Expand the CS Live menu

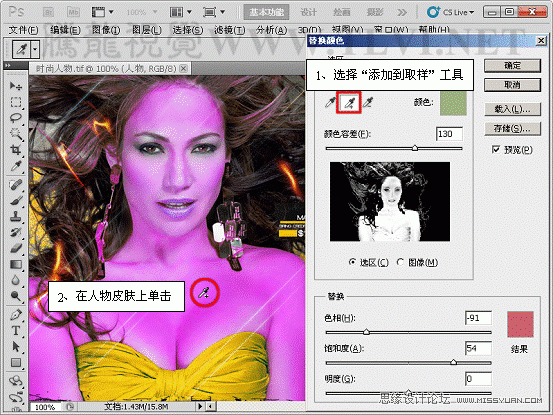coord(450,12)
